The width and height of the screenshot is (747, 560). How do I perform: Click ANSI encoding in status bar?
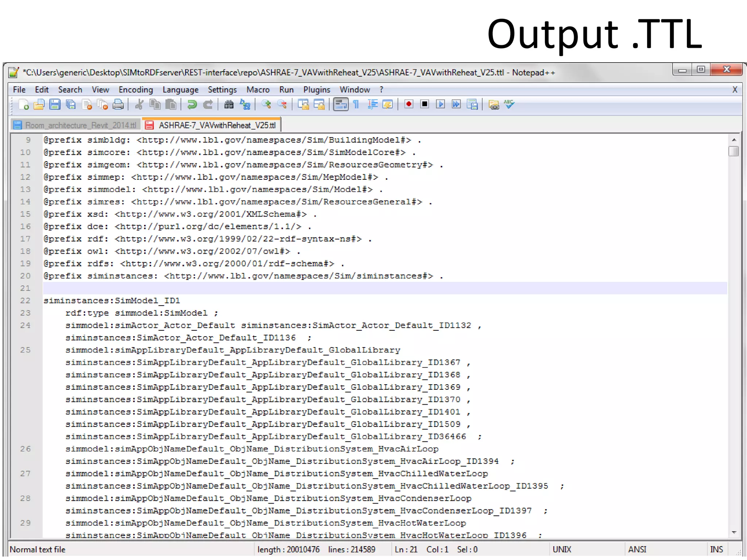tap(637, 549)
